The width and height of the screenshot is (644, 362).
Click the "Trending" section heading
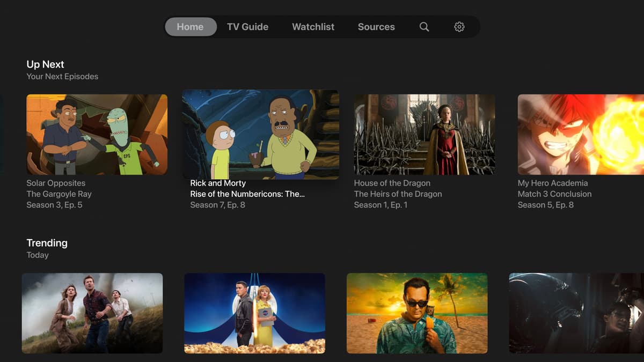point(47,243)
